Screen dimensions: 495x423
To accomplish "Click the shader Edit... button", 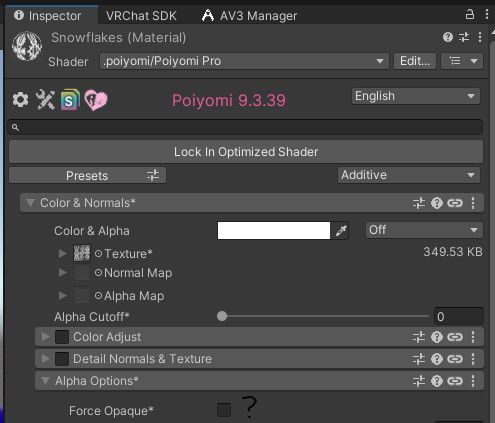I will (x=415, y=61).
